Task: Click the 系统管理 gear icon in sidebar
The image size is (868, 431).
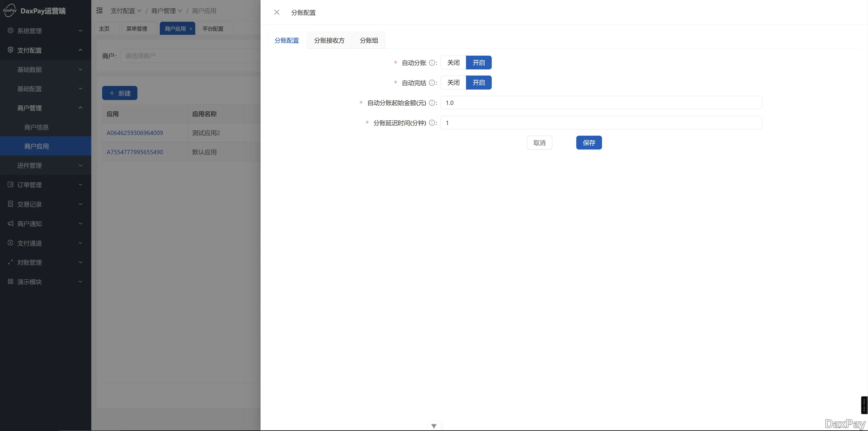Action: 10,31
